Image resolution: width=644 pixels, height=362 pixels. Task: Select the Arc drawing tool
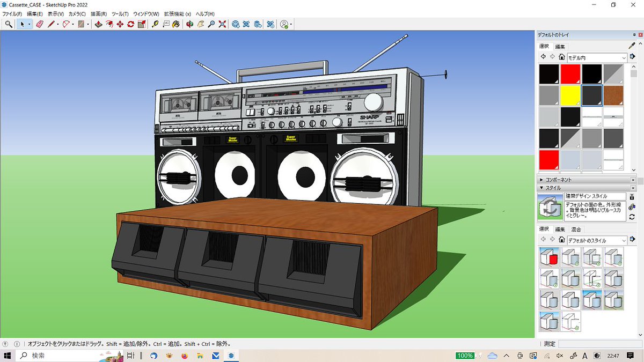pyautogui.click(x=66, y=24)
